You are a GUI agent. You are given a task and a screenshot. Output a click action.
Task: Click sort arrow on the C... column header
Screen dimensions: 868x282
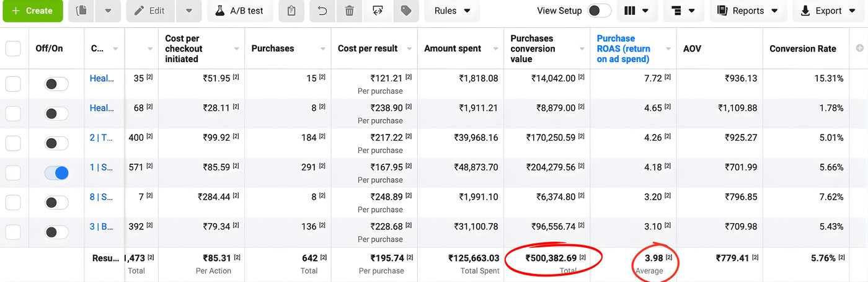pos(115,49)
